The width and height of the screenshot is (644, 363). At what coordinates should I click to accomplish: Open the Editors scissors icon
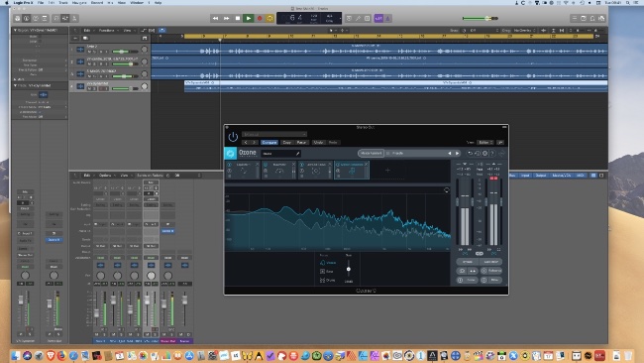coord(74,18)
